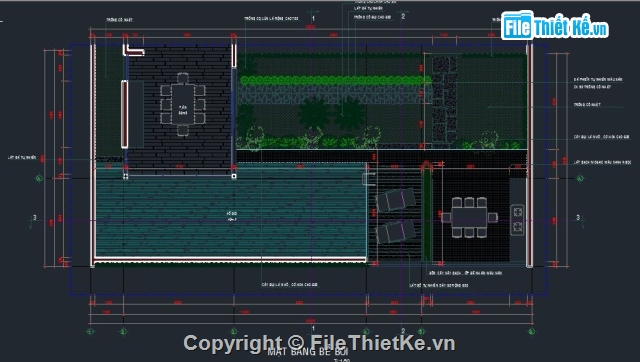Click the green grid bubble on left side
The image size is (640, 362).
click(x=39, y=178)
